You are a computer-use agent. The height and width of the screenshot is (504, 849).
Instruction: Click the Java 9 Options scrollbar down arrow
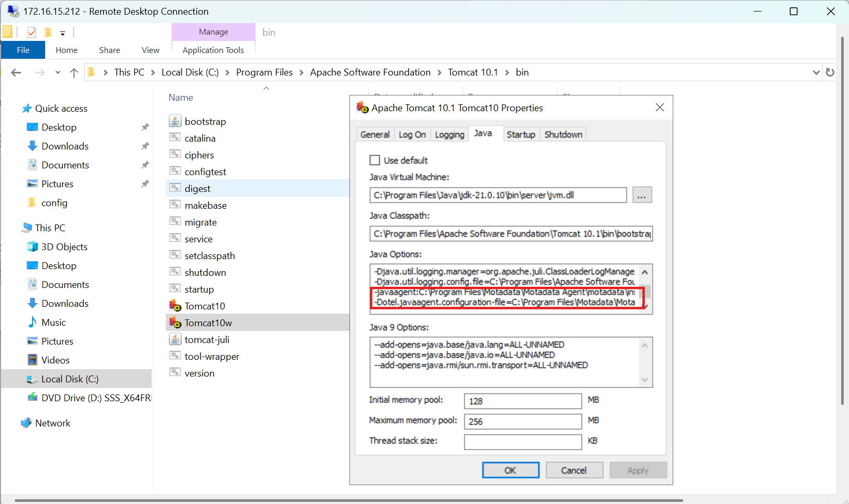645,380
